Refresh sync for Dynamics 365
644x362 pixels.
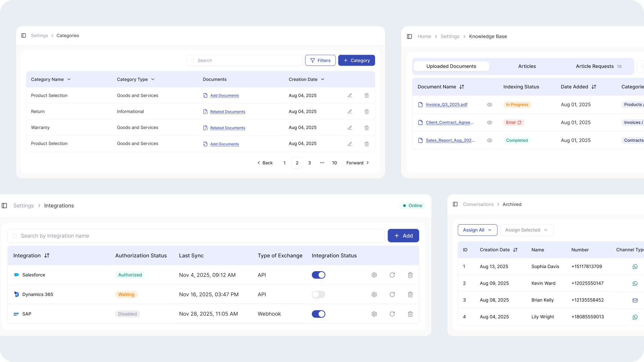point(392,294)
